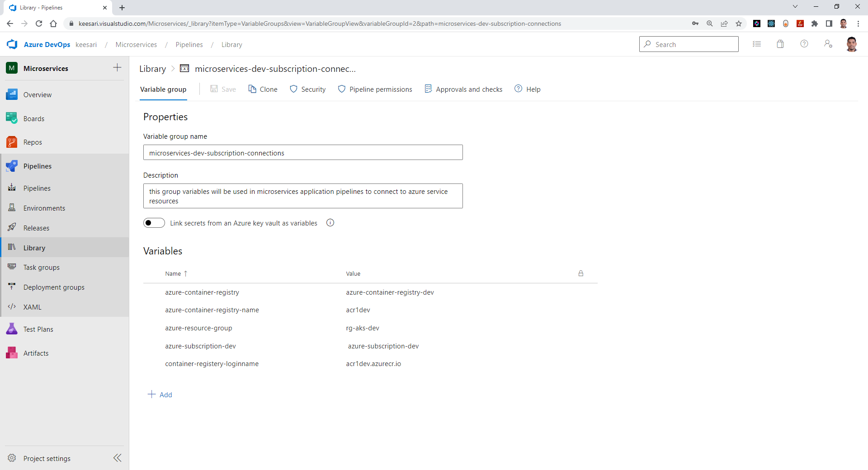Open the work items list icon in header

(x=757, y=44)
